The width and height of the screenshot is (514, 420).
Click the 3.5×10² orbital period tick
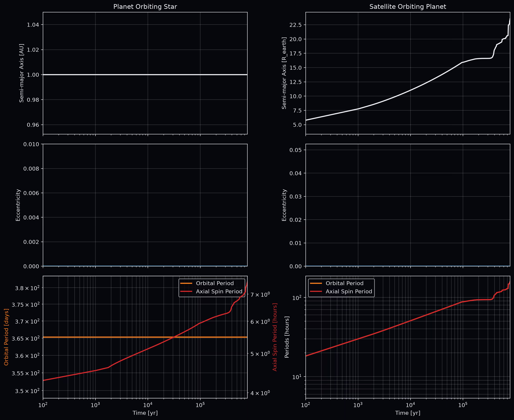click(27, 391)
